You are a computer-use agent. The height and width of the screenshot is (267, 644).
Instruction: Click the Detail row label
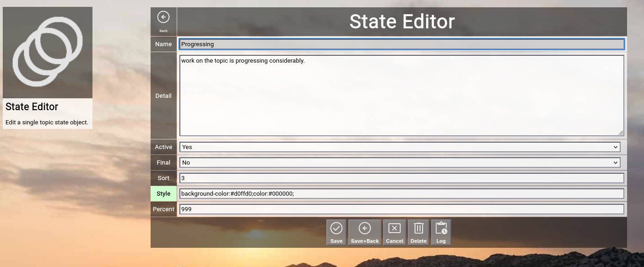[x=163, y=96]
